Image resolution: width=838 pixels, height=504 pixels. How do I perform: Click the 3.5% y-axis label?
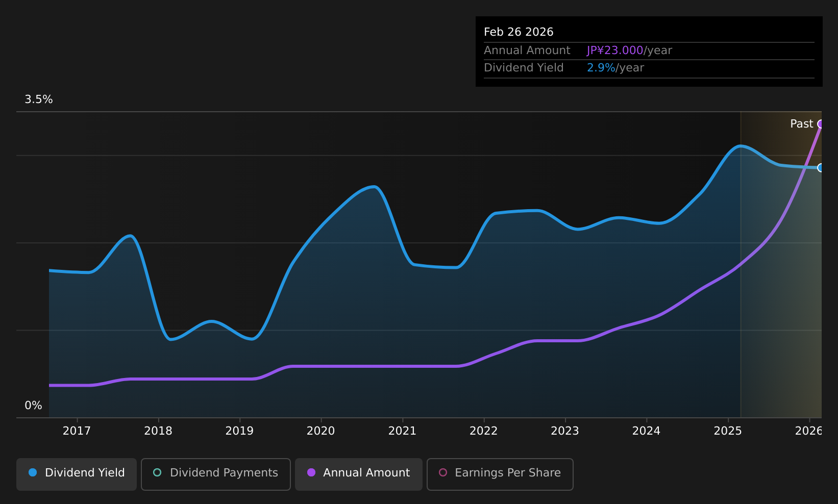click(39, 99)
